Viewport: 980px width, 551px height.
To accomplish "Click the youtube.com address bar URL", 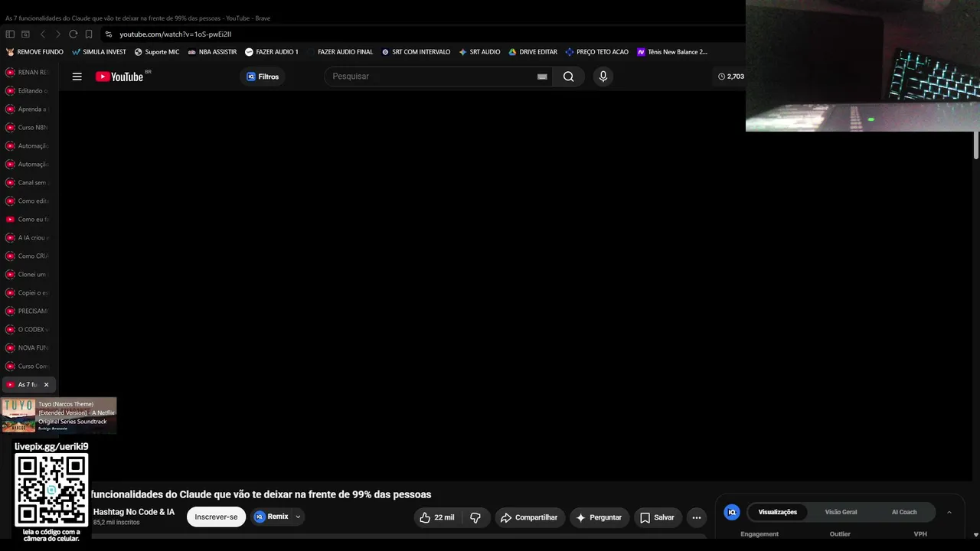I will coord(175,34).
